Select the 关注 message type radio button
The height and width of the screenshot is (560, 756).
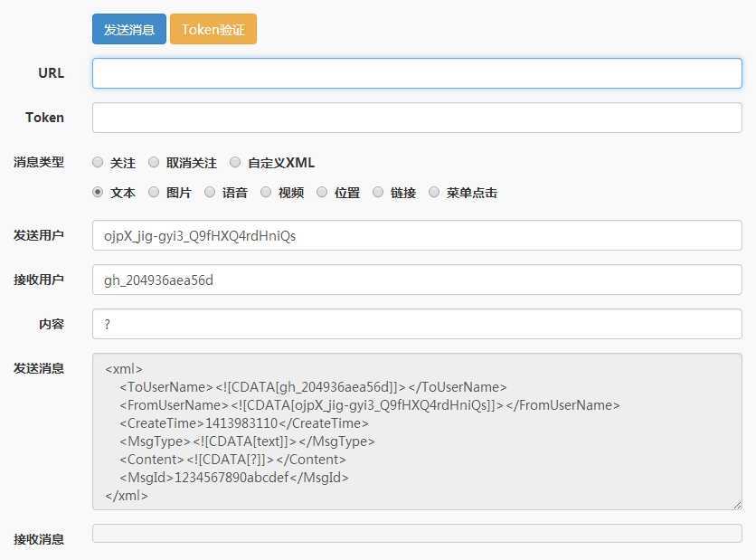(x=98, y=163)
